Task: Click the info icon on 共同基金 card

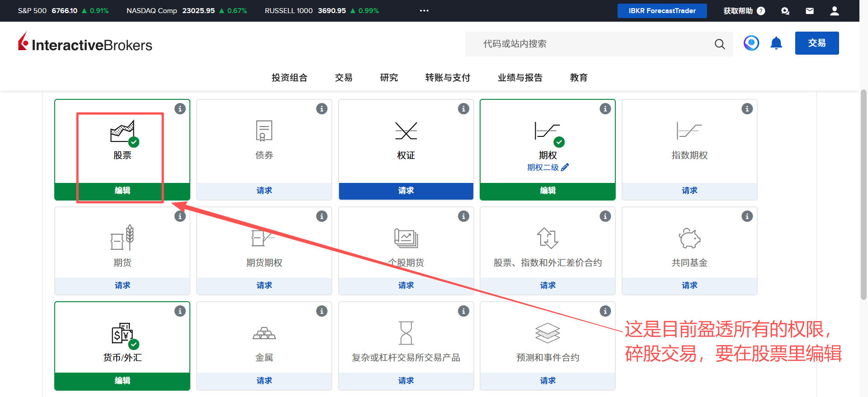Action: pyautogui.click(x=747, y=216)
